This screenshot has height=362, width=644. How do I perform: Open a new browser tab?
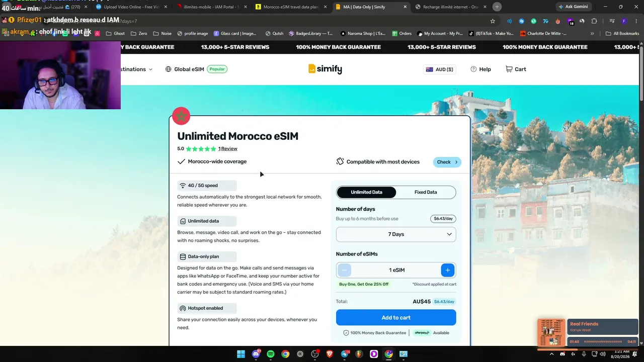click(x=497, y=7)
